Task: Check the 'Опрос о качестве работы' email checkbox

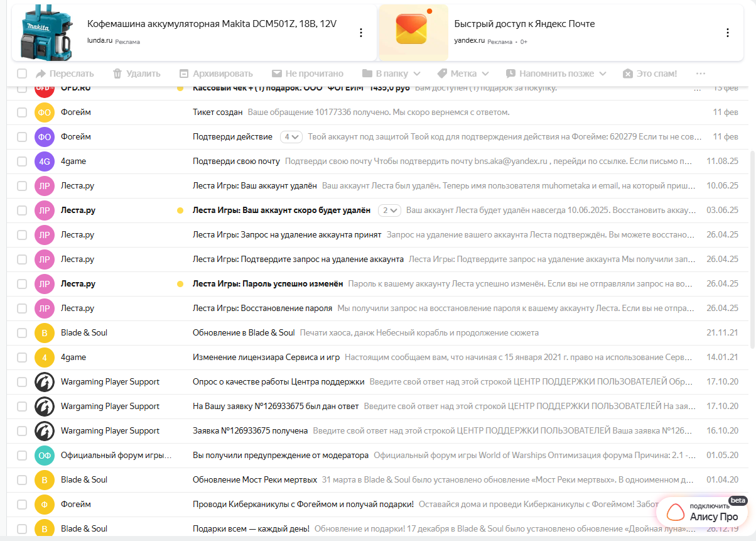Action: [22, 382]
